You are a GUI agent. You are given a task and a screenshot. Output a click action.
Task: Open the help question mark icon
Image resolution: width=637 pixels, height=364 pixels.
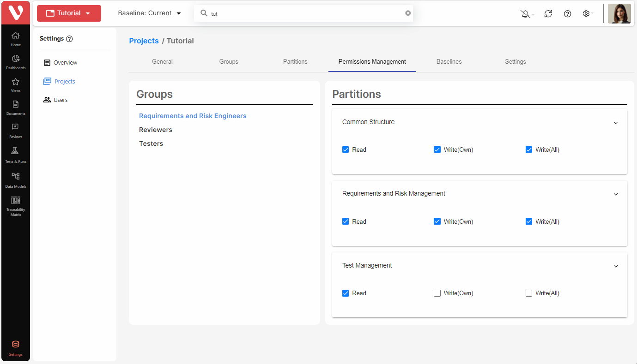pos(567,14)
